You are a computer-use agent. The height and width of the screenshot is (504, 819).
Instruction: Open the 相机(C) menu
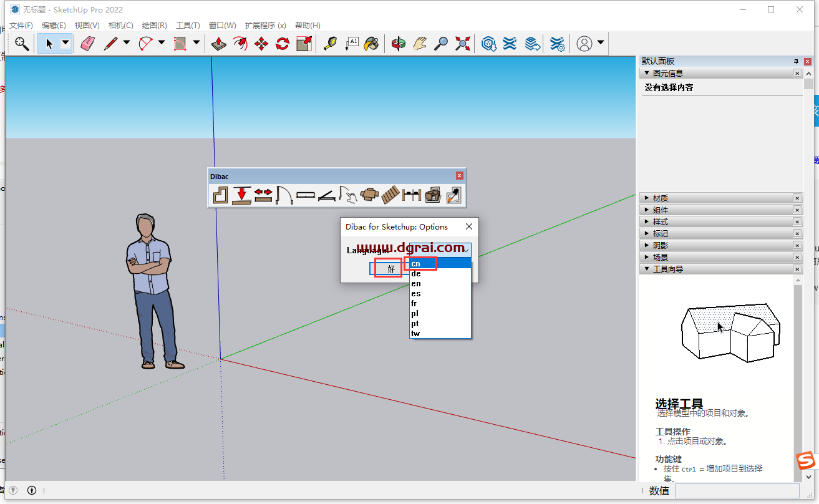[120, 26]
